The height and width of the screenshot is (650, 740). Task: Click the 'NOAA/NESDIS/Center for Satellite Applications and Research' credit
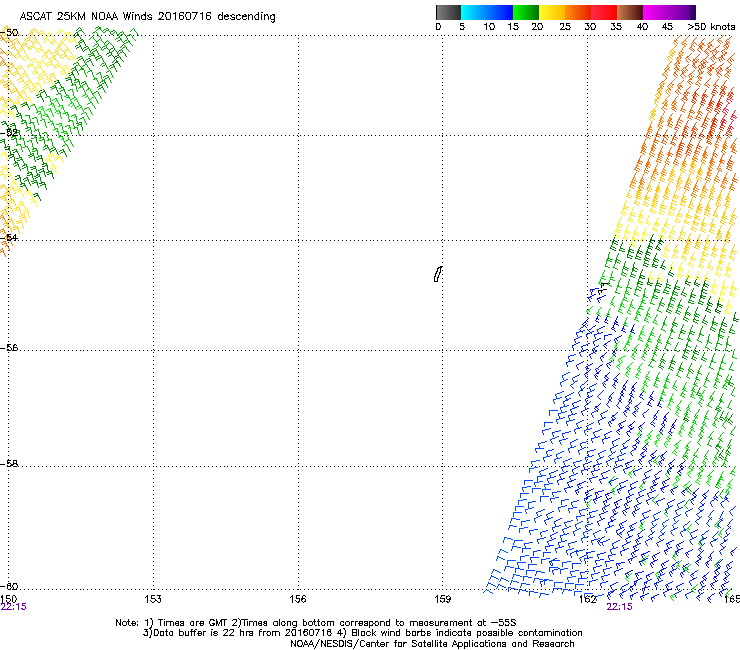pyautogui.click(x=432, y=644)
